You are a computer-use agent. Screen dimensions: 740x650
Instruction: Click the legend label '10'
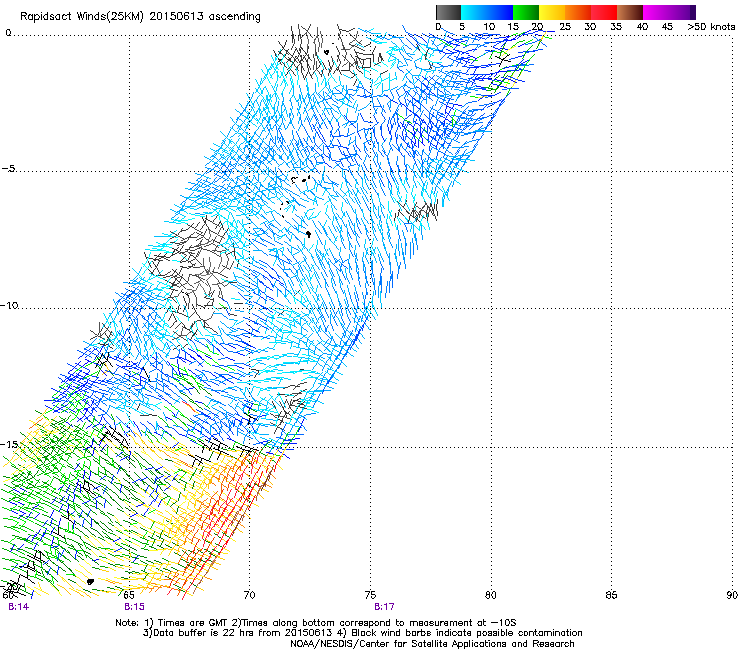[489, 27]
